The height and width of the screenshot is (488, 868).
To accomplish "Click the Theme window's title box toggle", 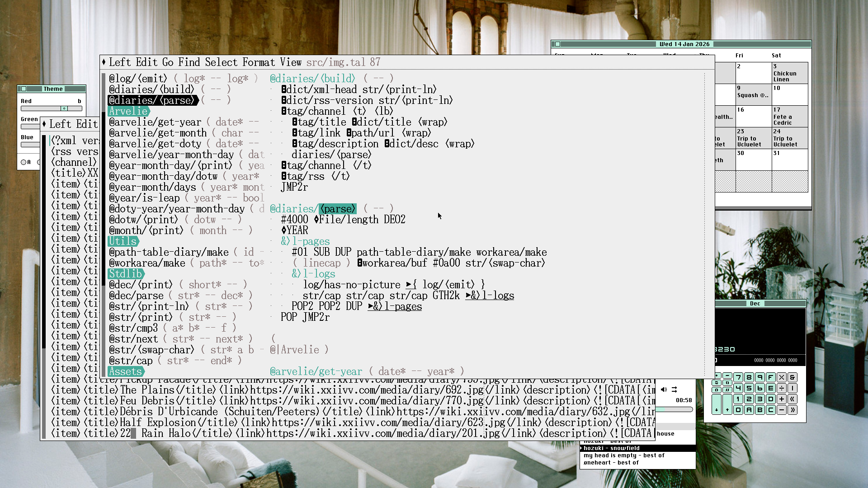I will click(x=24, y=89).
